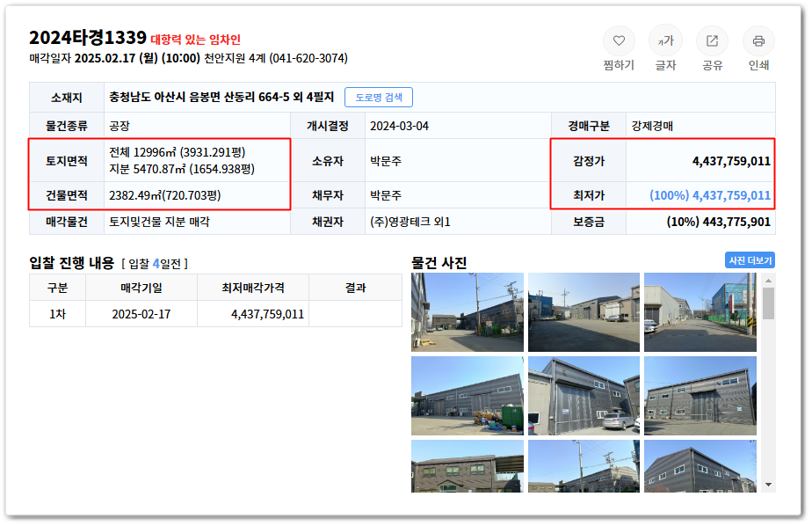Click building area 2382.49㎡(720.703평)
The height and width of the screenshot is (526, 812).
coord(164,195)
